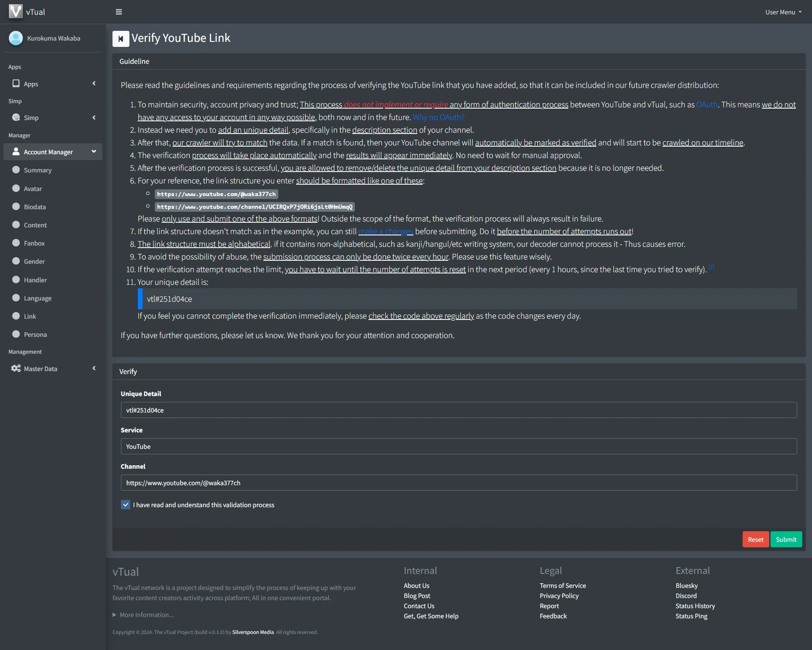
Task: Click the vTual logo icon
Action: click(16, 11)
